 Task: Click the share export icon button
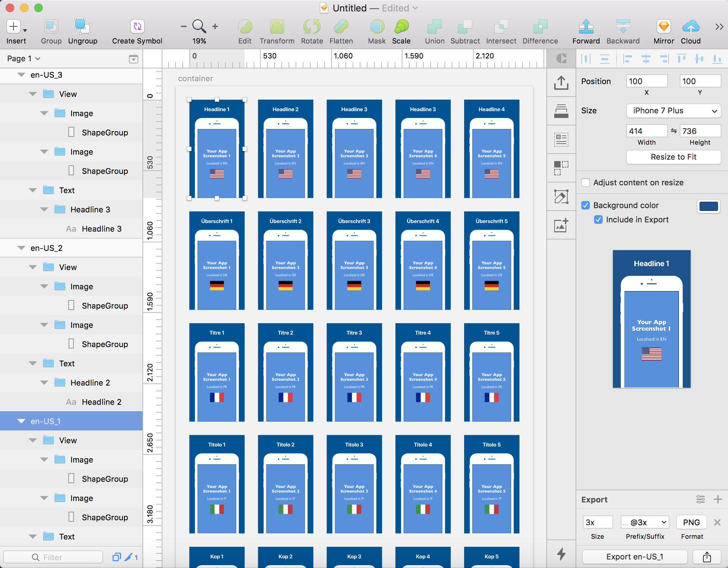coord(707,557)
